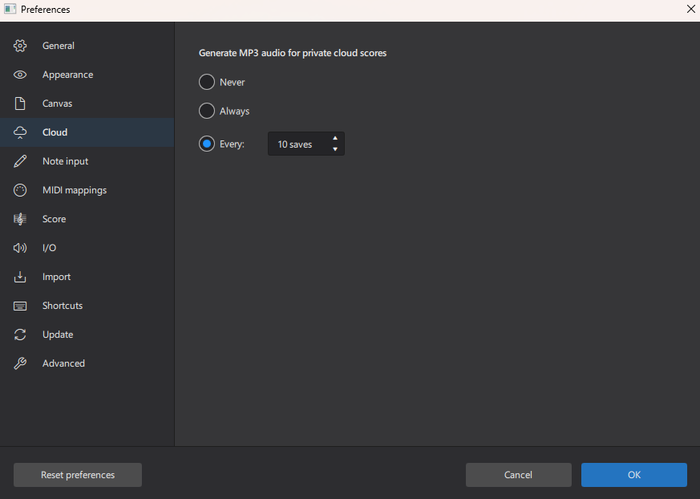This screenshot has height=499, width=700.
Task: Close the Preferences window
Action: pos(691,9)
